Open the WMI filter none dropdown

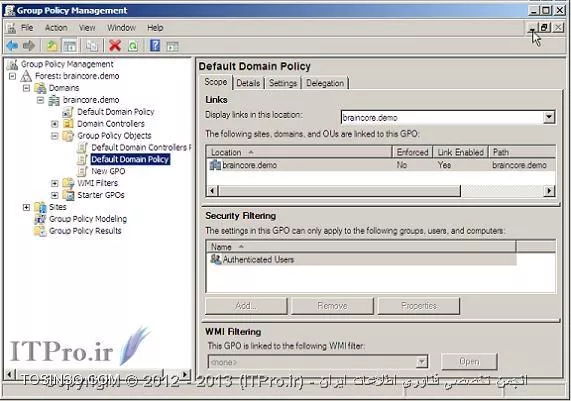click(422, 362)
